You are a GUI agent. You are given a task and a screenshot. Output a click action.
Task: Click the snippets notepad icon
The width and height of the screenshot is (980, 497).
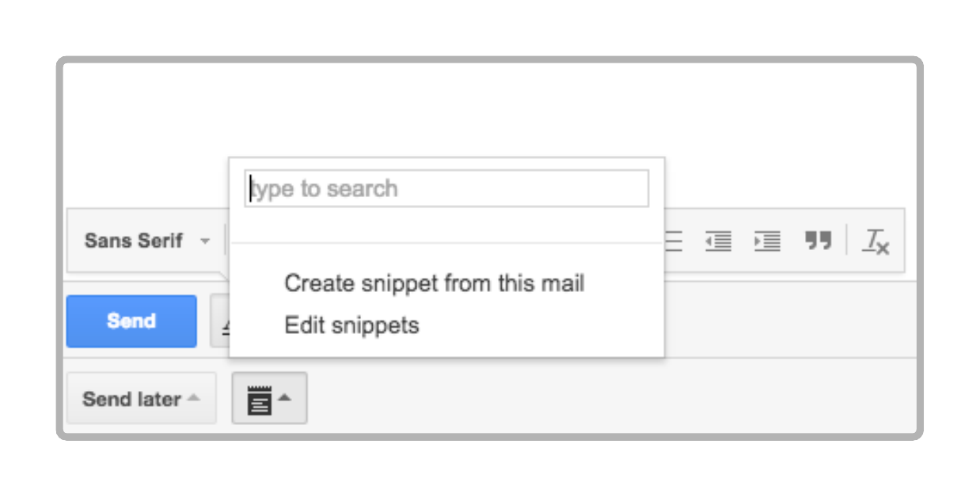pos(259,400)
